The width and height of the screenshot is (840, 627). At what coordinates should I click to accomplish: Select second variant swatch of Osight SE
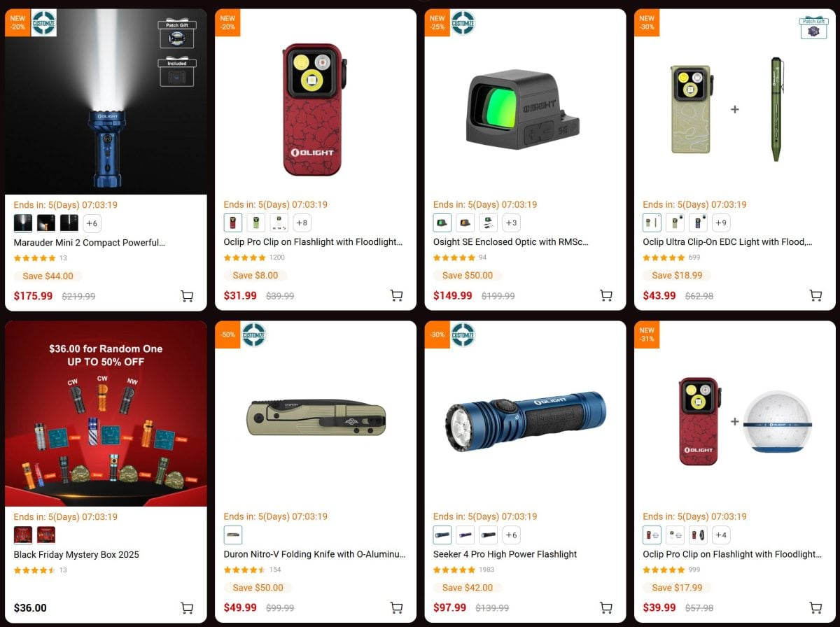(x=465, y=223)
